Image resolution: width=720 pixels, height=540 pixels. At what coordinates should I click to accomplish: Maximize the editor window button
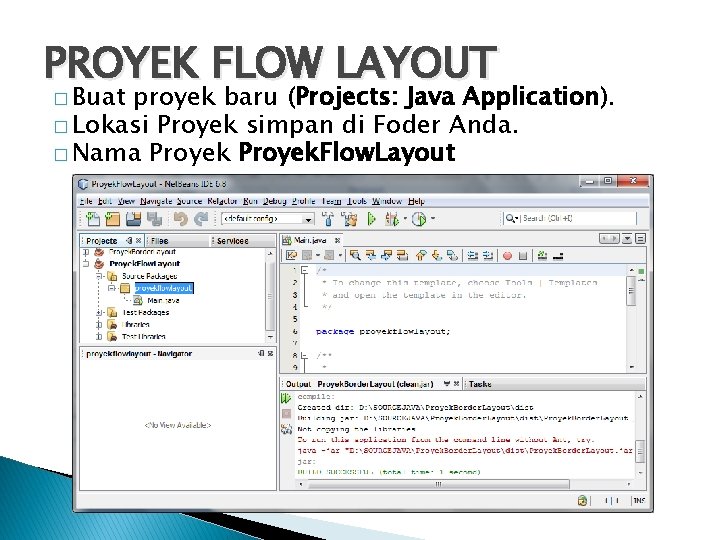641,239
